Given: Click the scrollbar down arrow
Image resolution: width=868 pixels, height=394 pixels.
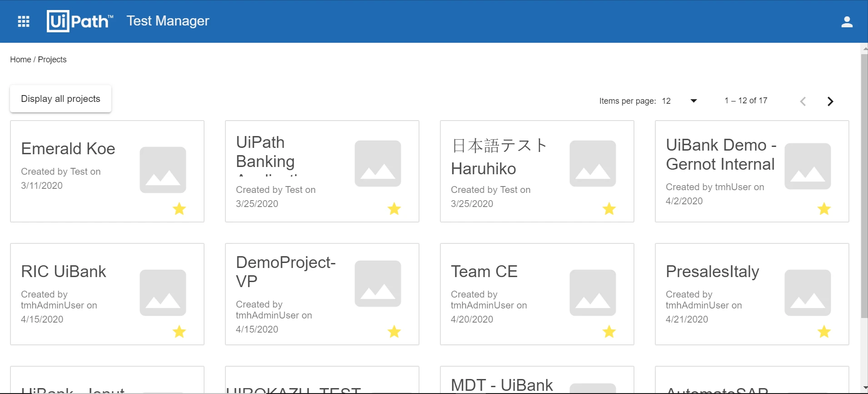Looking at the screenshot, I should [x=864, y=388].
